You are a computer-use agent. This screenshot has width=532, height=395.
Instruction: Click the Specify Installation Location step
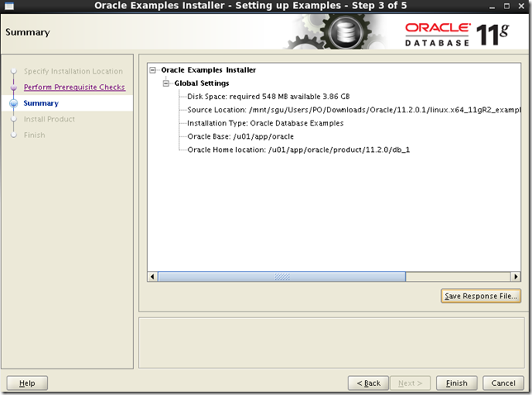coord(74,71)
